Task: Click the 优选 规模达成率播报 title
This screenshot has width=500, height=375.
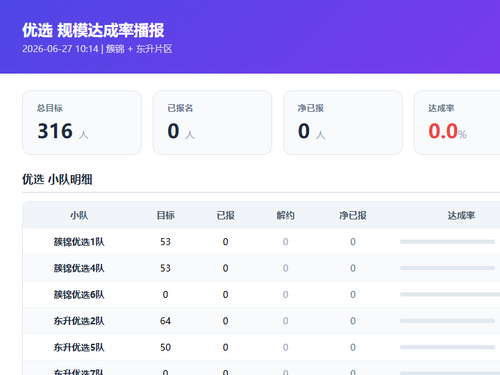Action: [x=93, y=30]
